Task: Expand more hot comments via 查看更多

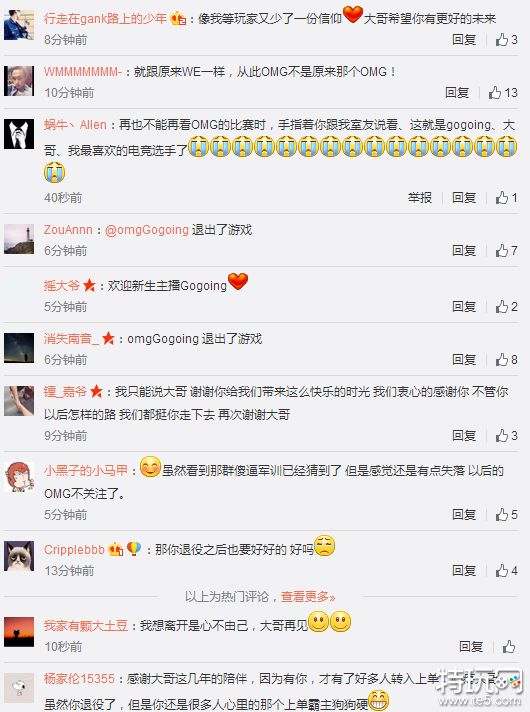Action: tap(308, 596)
